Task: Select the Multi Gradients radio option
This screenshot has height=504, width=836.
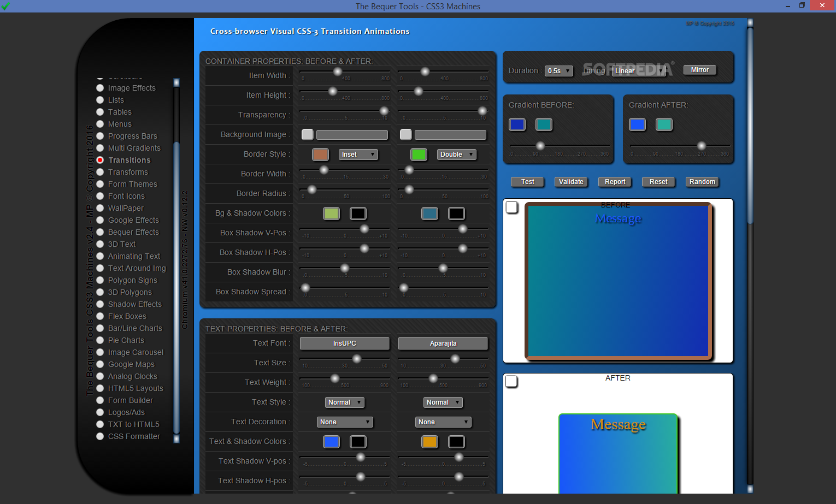Action: pyautogui.click(x=100, y=148)
